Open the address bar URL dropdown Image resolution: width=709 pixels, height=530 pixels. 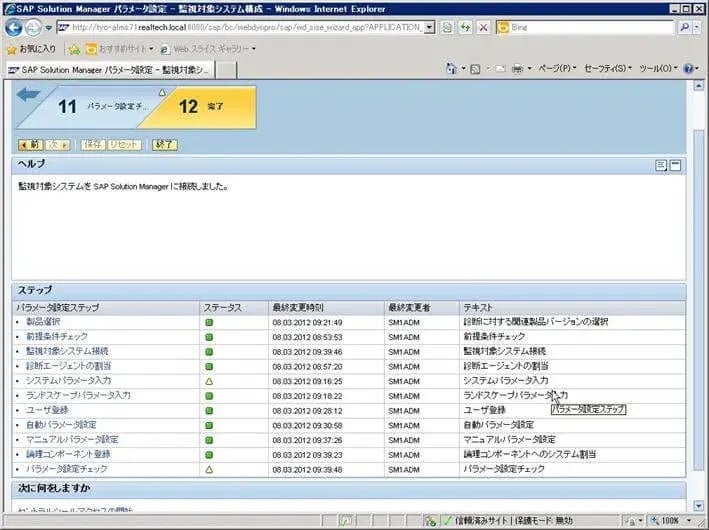point(430,28)
